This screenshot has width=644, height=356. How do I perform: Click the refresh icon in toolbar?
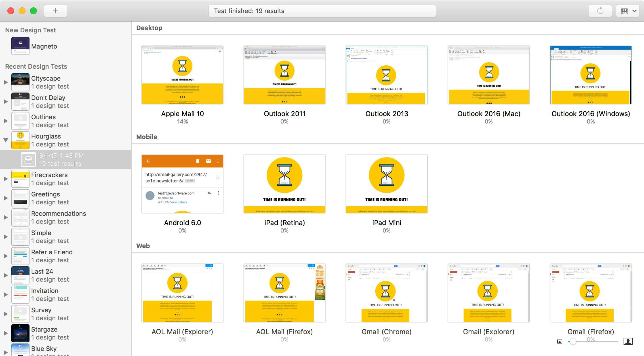coord(600,11)
